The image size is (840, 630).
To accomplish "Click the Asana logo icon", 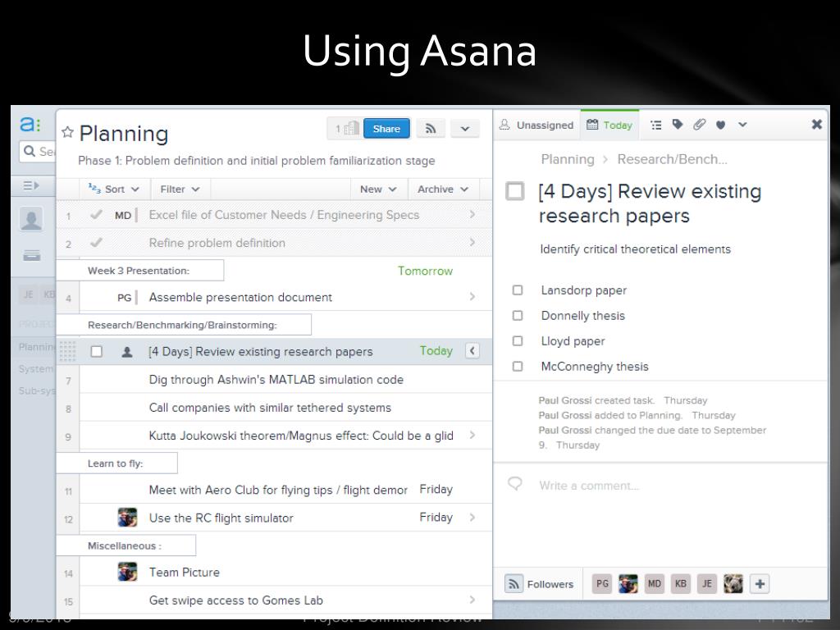I will click(30, 125).
